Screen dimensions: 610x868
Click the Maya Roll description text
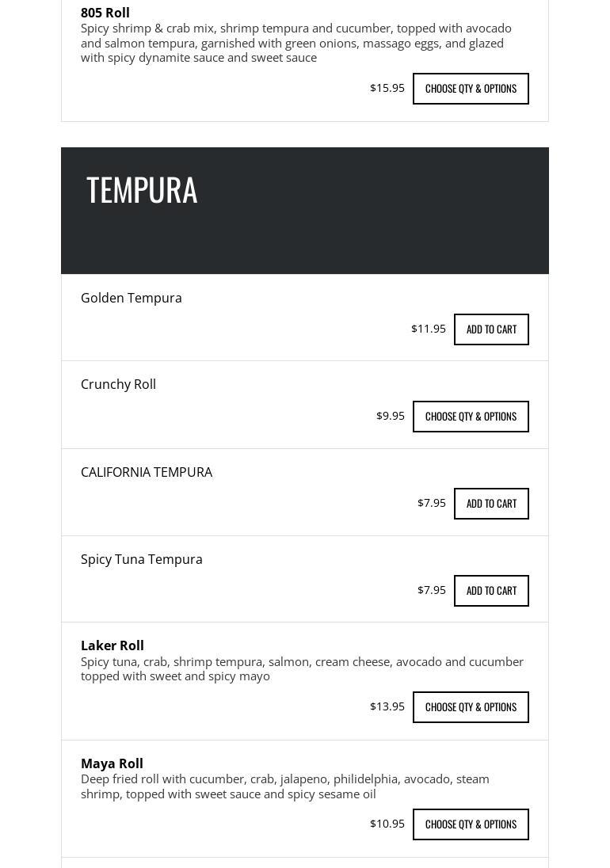[x=285, y=786]
